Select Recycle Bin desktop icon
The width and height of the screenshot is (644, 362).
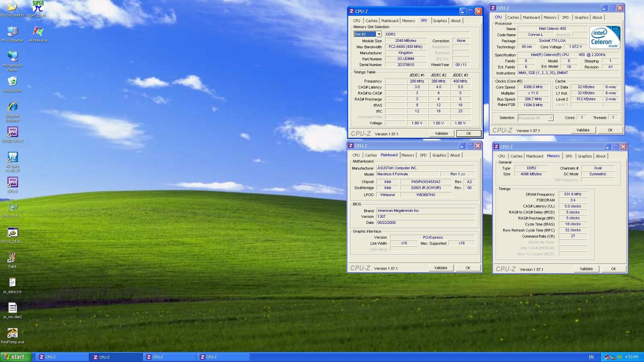pos(12,85)
